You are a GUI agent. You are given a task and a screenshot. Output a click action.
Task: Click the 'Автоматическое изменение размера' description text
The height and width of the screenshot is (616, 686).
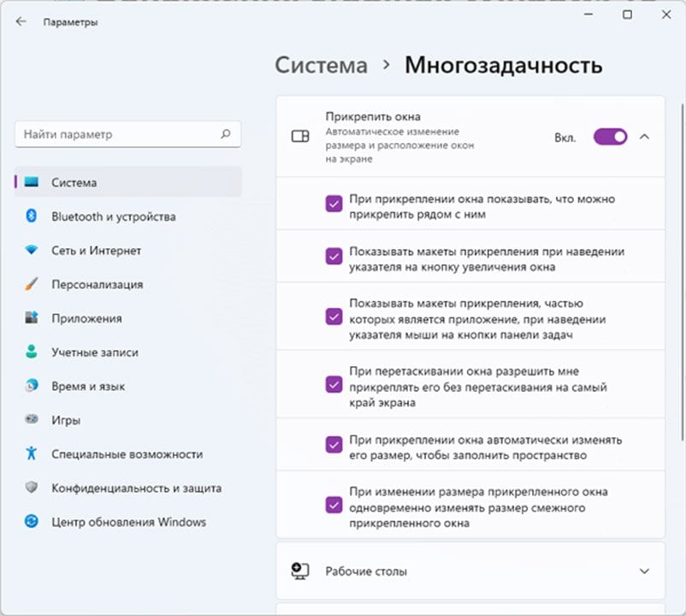399,145
